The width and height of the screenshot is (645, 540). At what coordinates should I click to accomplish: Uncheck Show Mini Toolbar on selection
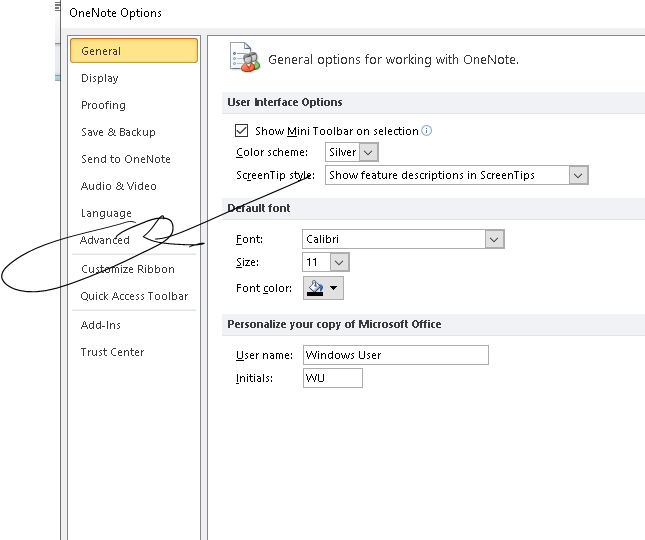(241, 131)
